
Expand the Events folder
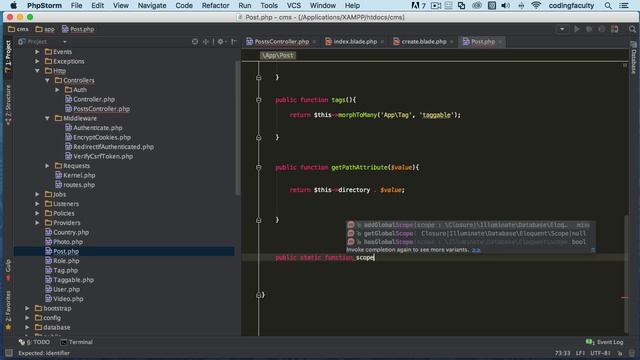[37, 52]
